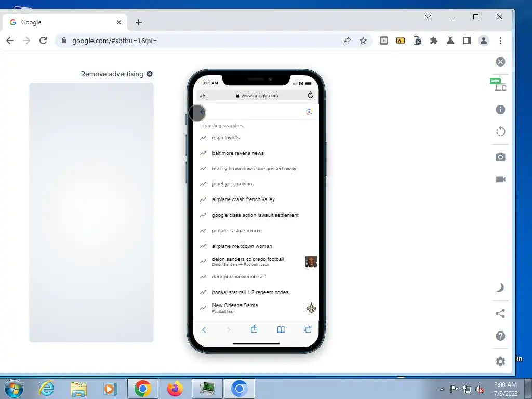Close the mobile simulator panel

pyautogui.click(x=500, y=62)
